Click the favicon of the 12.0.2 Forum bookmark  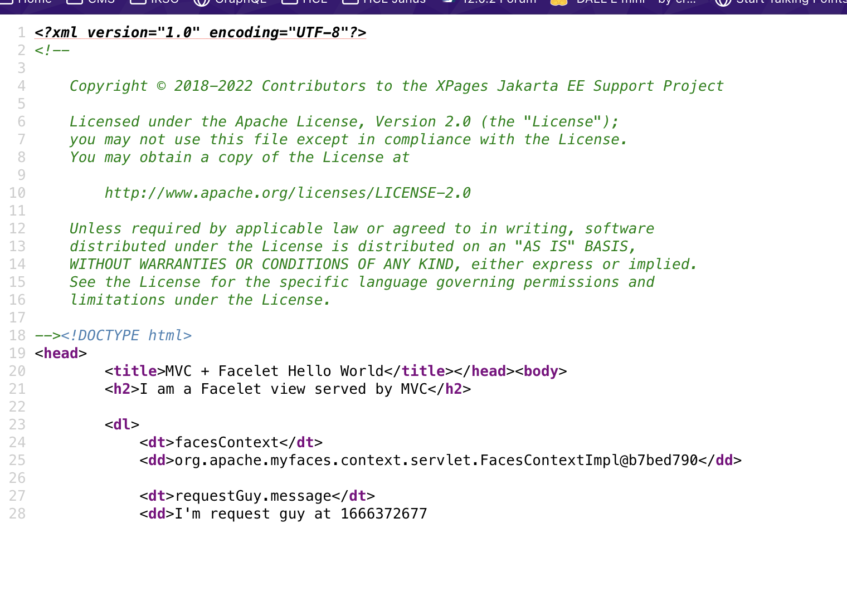[449, 2]
